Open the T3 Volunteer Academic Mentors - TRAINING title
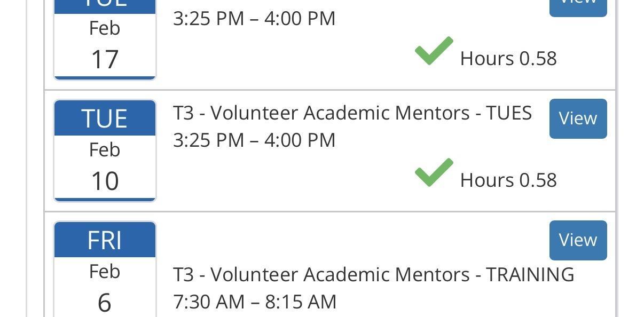 click(x=373, y=274)
